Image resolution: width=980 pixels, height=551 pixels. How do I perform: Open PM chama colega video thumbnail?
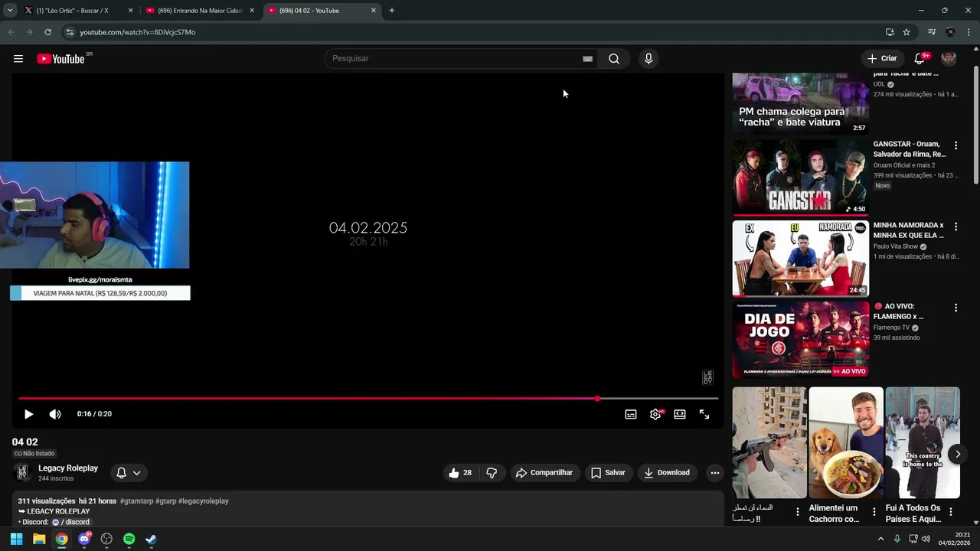tap(800, 103)
